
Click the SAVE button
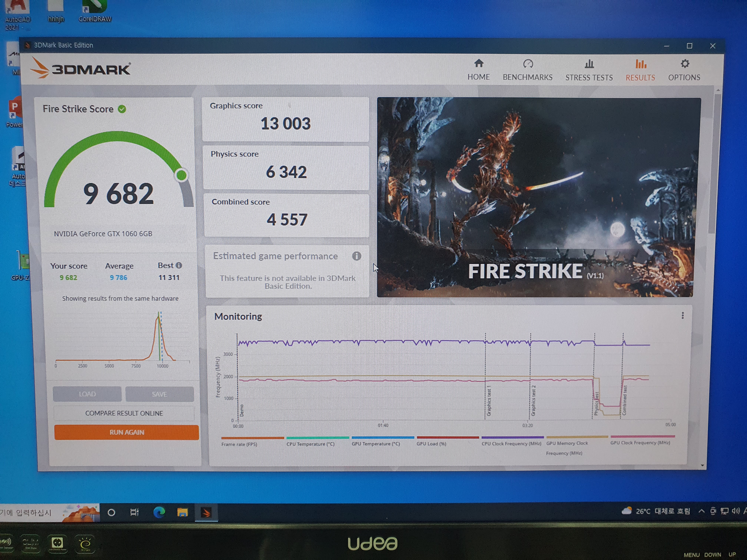click(159, 394)
